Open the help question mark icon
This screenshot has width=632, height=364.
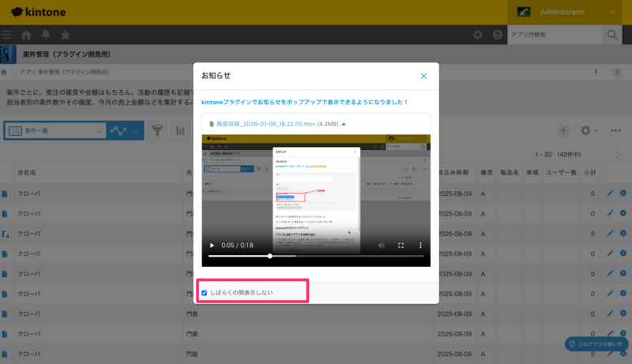pos(498,35)
